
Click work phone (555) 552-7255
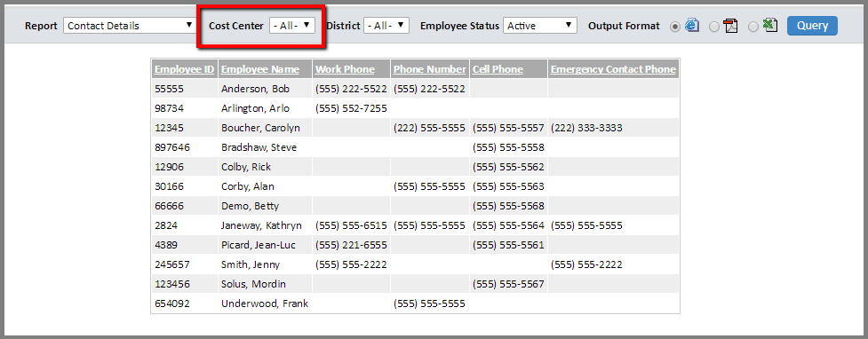click(351, 108)
